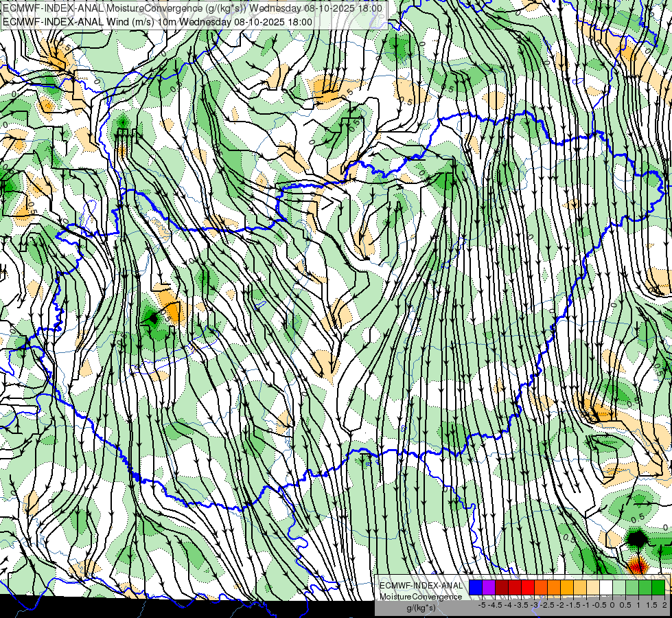Image resolution: width=672 pixels, height=618 pixels.
Task: Select the white swatch in the legend
Action: pyautogui.click(x=606, y=587)
